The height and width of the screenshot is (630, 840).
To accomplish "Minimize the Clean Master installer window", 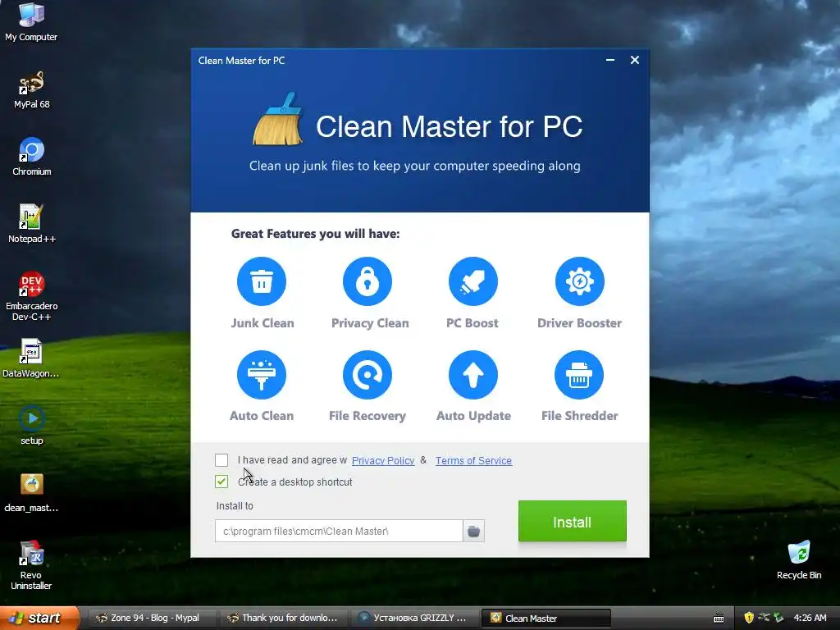I will 610,60.
